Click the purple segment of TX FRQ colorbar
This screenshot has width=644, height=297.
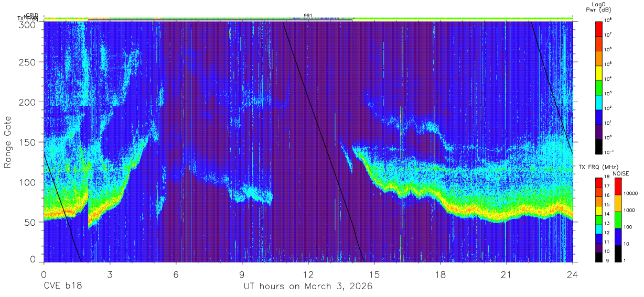(599, 247)
